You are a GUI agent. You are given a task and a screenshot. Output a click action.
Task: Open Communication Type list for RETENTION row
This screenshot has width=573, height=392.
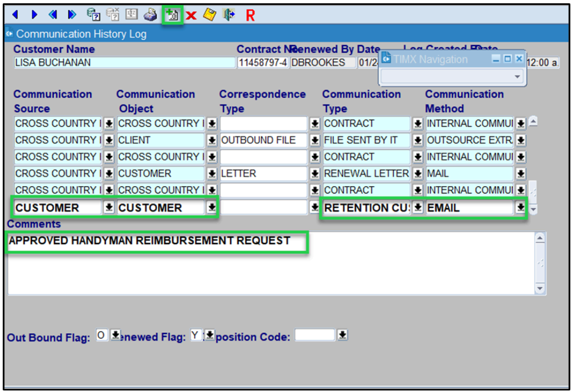418,208
